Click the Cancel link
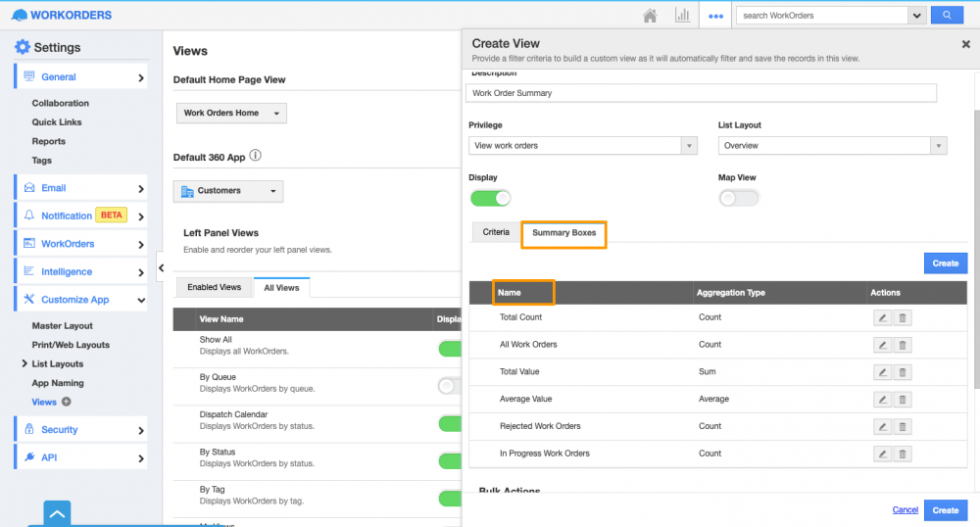The width and height of the screenshot is (980, 527). click(905, 510)
